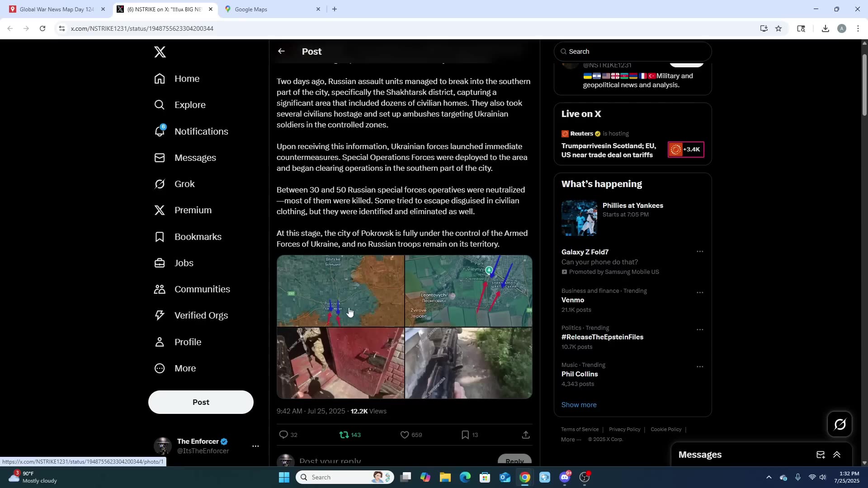Switch to Google Maps tab
The width and height of the screenshot is (868, 488).
click(x=273, y=9)
